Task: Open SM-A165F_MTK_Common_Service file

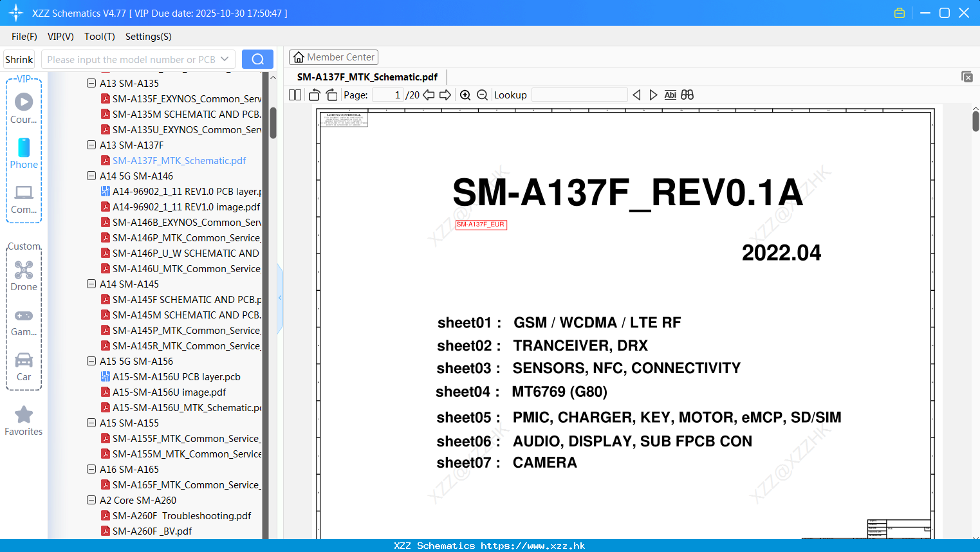Action: coord(186,484)
